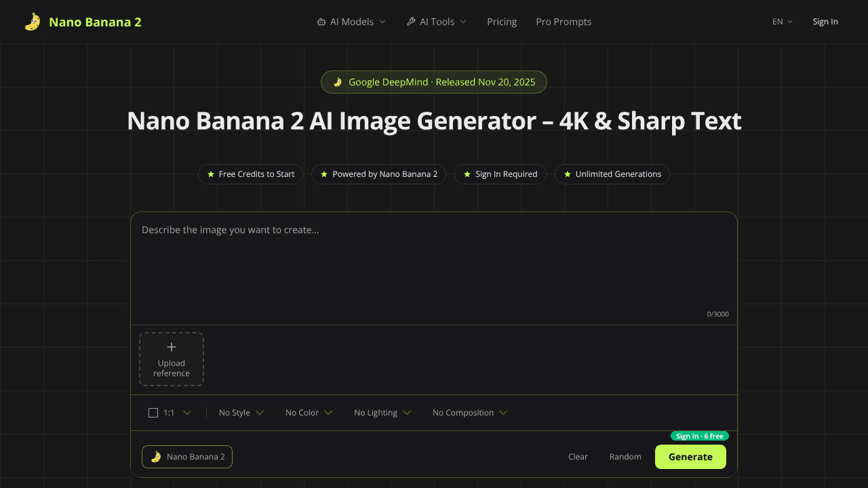This screenshot has width=868, height=488.
Task: Click the star icon on Free Credits
Action: (x=211, y=174)
